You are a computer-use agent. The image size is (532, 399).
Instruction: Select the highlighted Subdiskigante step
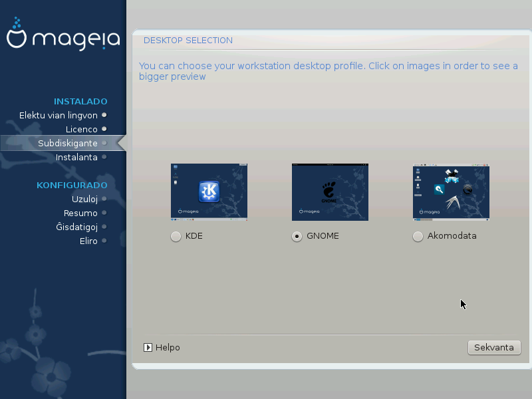click(x=67, y=143)
